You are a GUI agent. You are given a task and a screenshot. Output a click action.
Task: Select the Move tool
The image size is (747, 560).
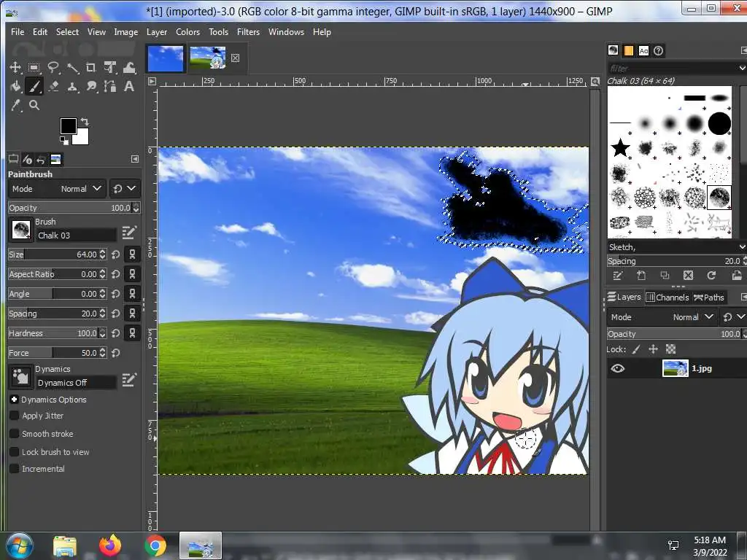click(x=15, y=67)
